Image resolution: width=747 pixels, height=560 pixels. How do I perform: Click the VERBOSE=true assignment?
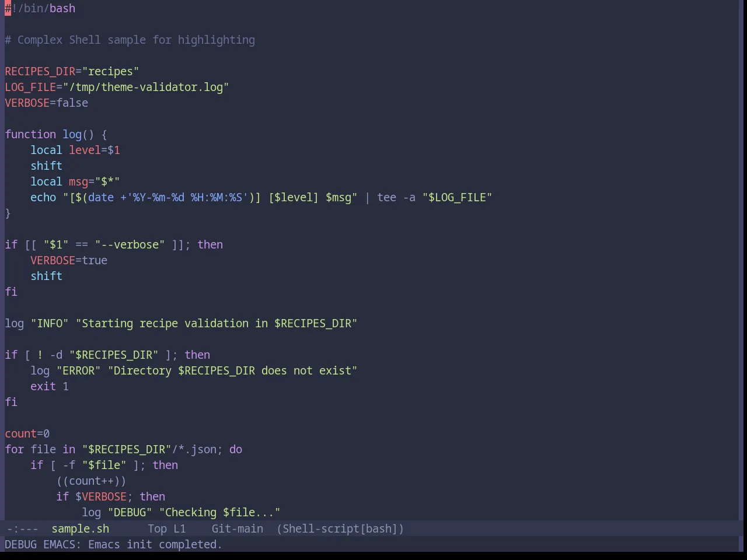[69, 260]
